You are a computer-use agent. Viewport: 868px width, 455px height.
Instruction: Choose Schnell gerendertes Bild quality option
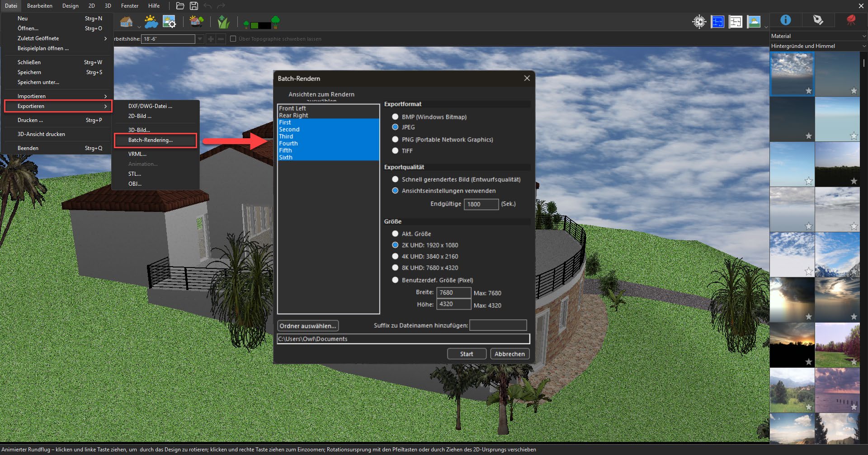(395, 179)
